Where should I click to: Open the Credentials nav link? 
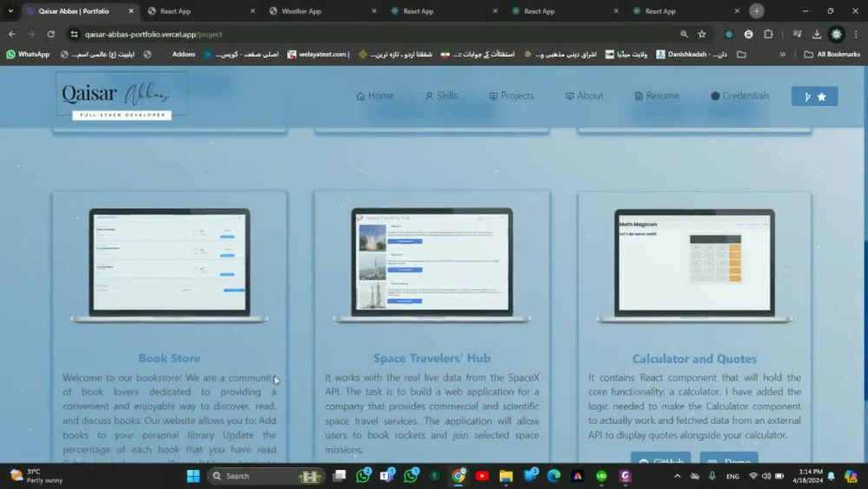tap(740, 96)
